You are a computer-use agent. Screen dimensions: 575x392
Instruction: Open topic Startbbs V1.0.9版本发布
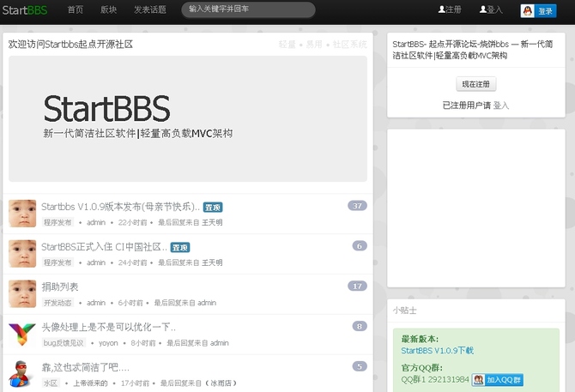[x=120, y=207]
